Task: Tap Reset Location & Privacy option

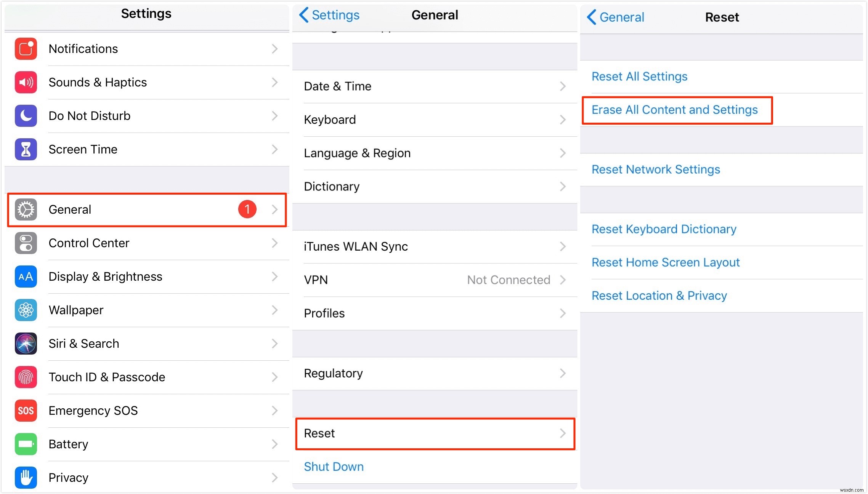Action: tap(660, 296)
